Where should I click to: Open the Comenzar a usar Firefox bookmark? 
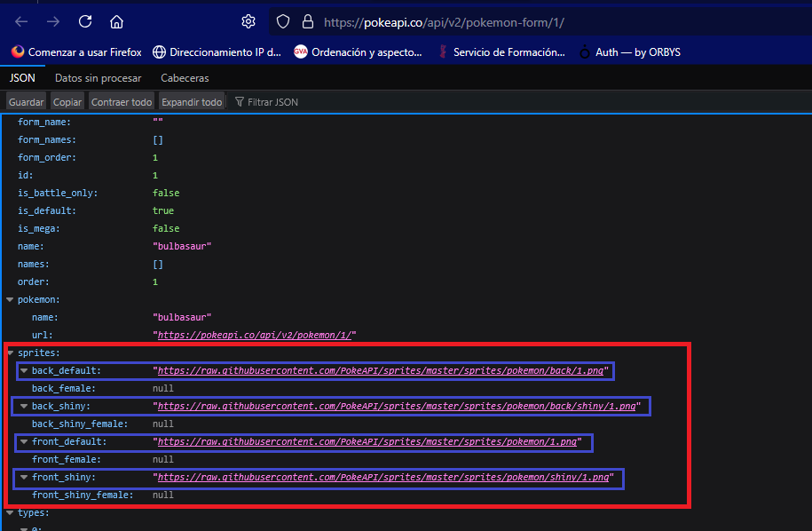click(76, 52)
